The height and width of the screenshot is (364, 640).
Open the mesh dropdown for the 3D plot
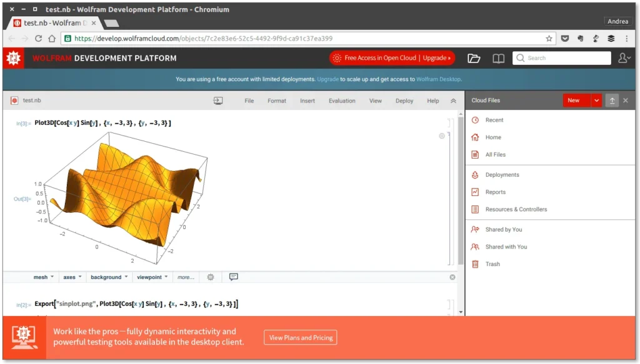(x=43, y=277)
